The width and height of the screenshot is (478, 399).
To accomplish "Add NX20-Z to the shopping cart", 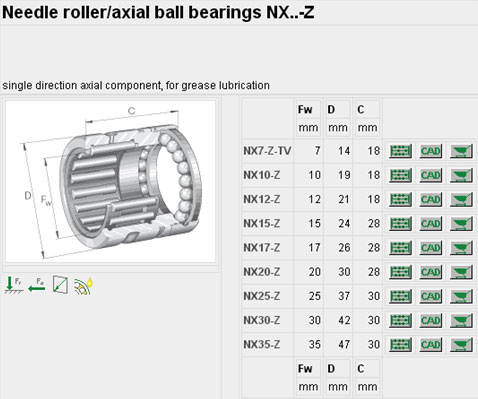I will tap(461, 272).
